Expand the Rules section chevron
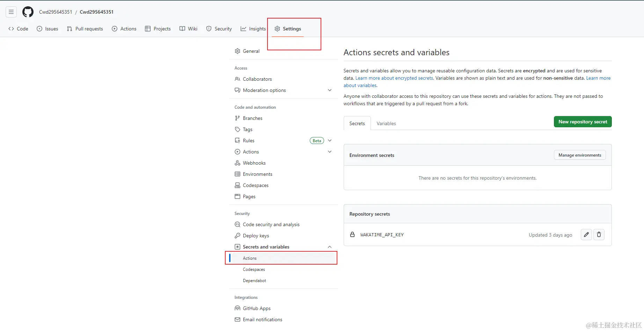Viewport: 644px width, 331px height. (330, 141)
